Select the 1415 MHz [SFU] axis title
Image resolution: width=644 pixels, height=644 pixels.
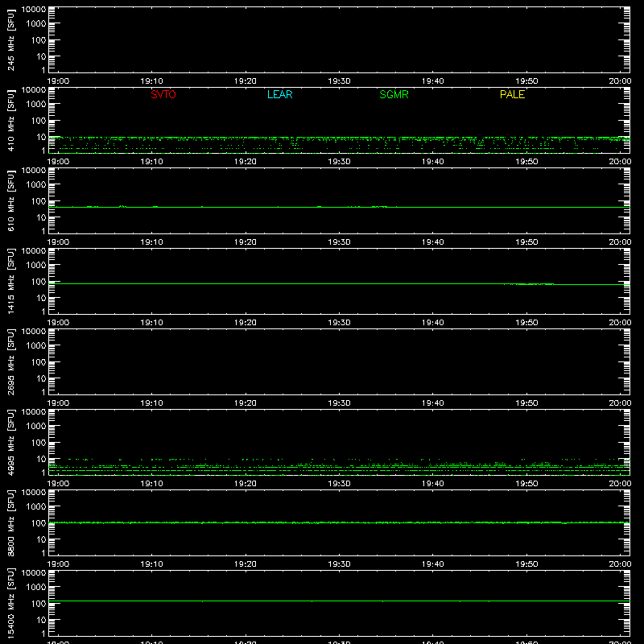[10, 281]
